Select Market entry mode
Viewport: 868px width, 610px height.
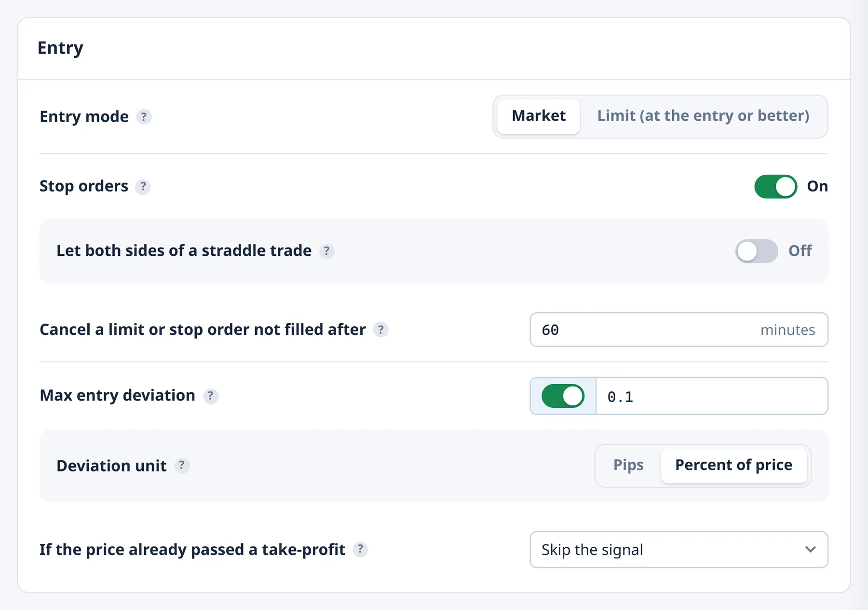pyautogui.click(x=539, y=116)
